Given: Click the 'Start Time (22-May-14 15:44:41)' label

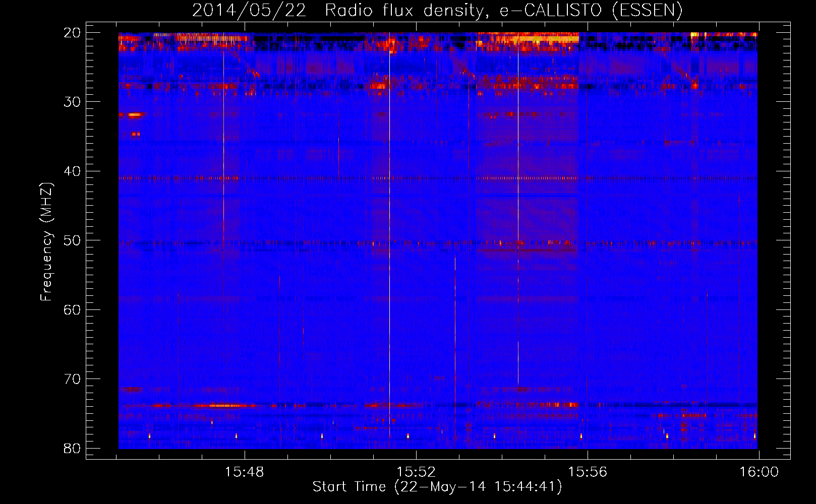Looking at the screenshot, I should 437,487.
